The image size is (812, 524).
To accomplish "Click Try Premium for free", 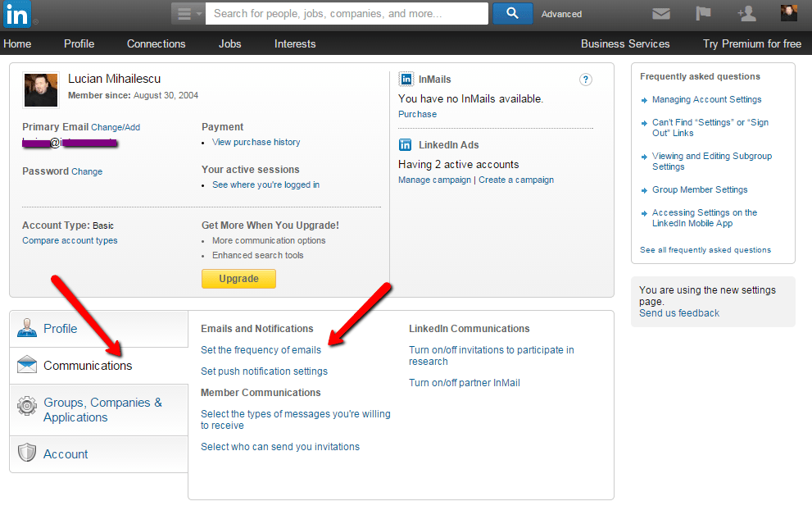I will click(752, 44).
